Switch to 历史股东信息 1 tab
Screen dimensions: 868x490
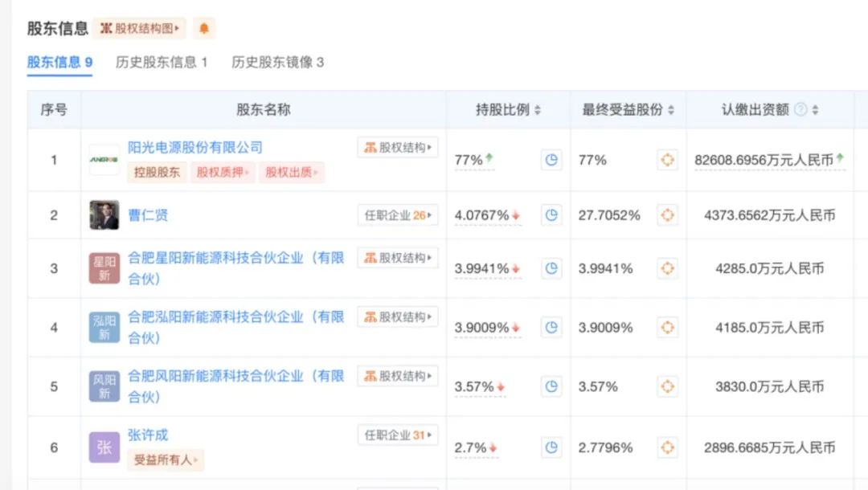coord(162,62)
